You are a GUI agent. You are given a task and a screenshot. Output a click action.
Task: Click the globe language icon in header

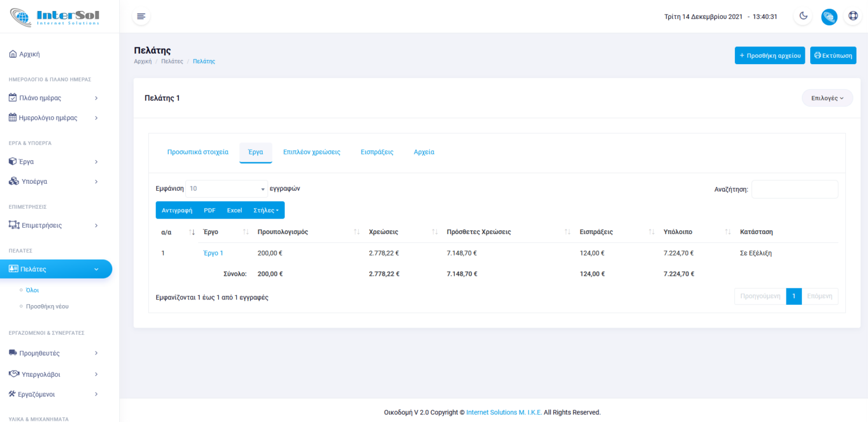click(x=829, y=17)
